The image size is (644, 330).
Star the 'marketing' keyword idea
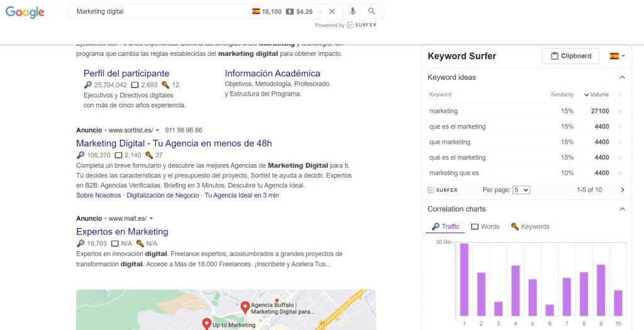coord(619,111)
